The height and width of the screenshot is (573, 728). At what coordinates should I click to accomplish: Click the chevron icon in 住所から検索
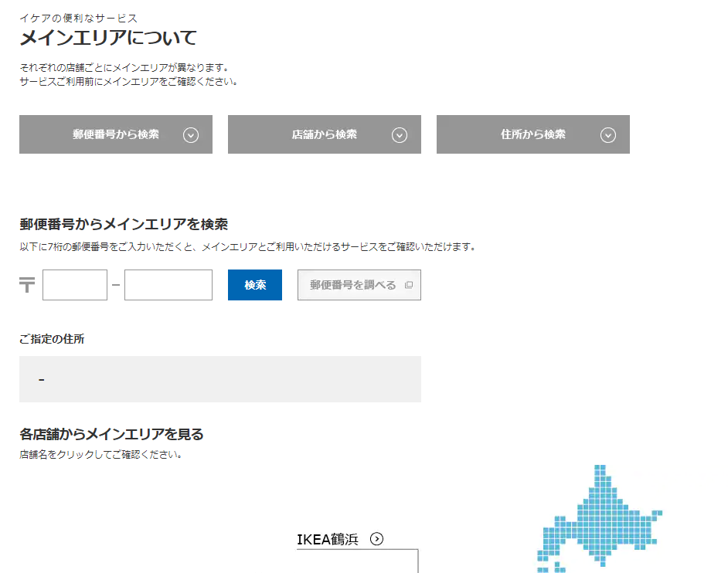pyautogui.click(x=608, y=135)
